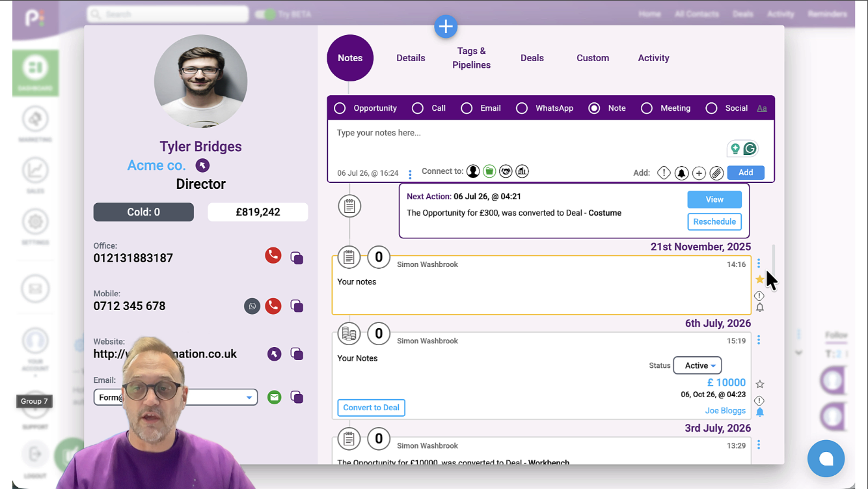Toggle the text format Aa option
The width and height of the screenshot is (868, 489).
click(x=762, y=108)
